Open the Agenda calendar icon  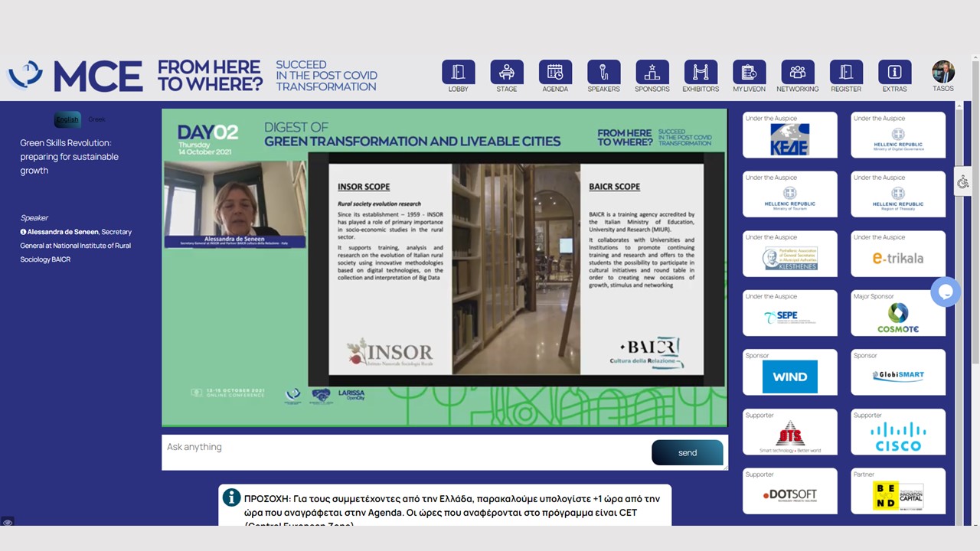coord(555,73)
